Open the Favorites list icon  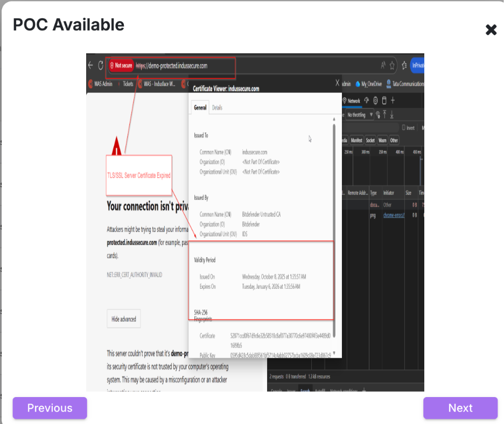point(404,65)
